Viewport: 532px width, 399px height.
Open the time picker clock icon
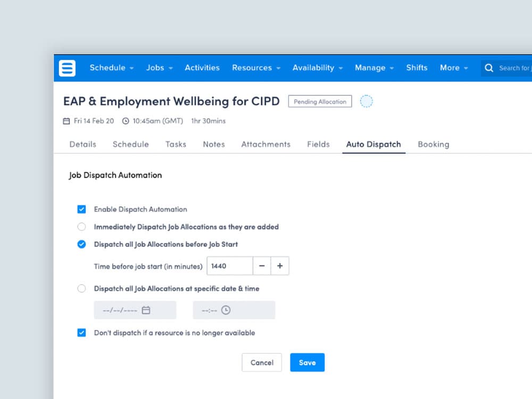226,310
